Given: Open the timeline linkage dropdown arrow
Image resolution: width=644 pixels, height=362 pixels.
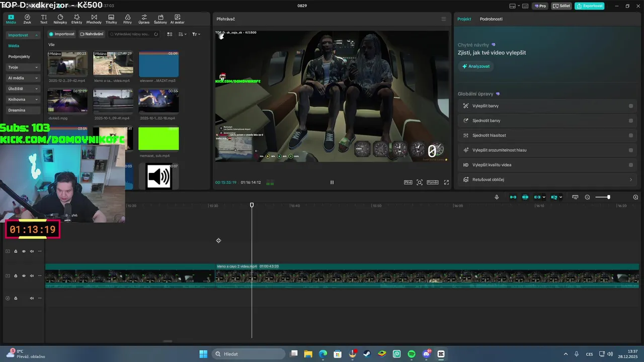Looking at the screenshot, I should pyautogui.click(x=544, y=197).
